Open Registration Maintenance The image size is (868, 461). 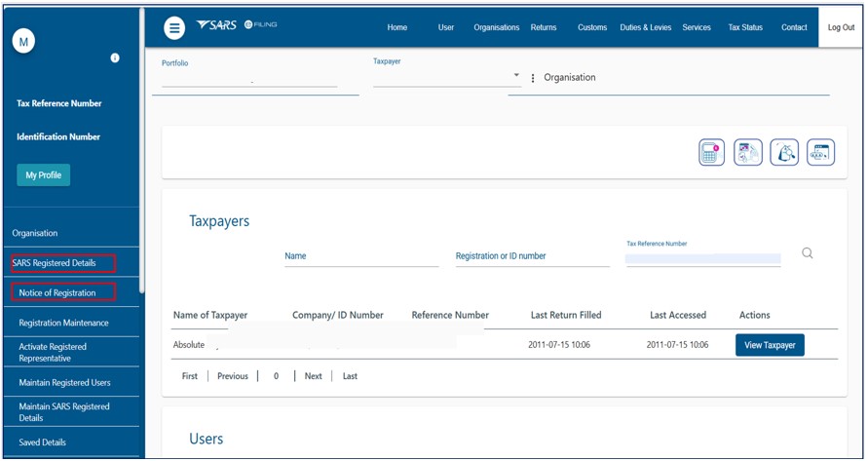pyautogui.click(x=63, y=323)
